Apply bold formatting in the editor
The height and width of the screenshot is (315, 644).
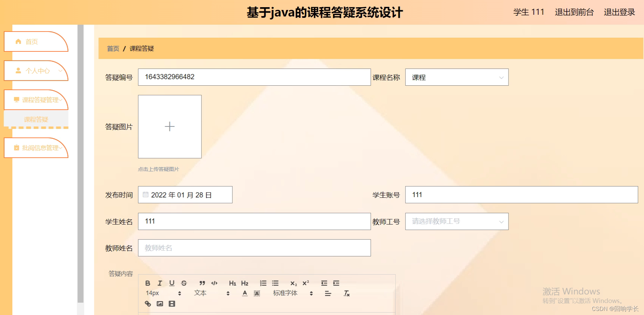pyautogui.click(x=148, y=283)
